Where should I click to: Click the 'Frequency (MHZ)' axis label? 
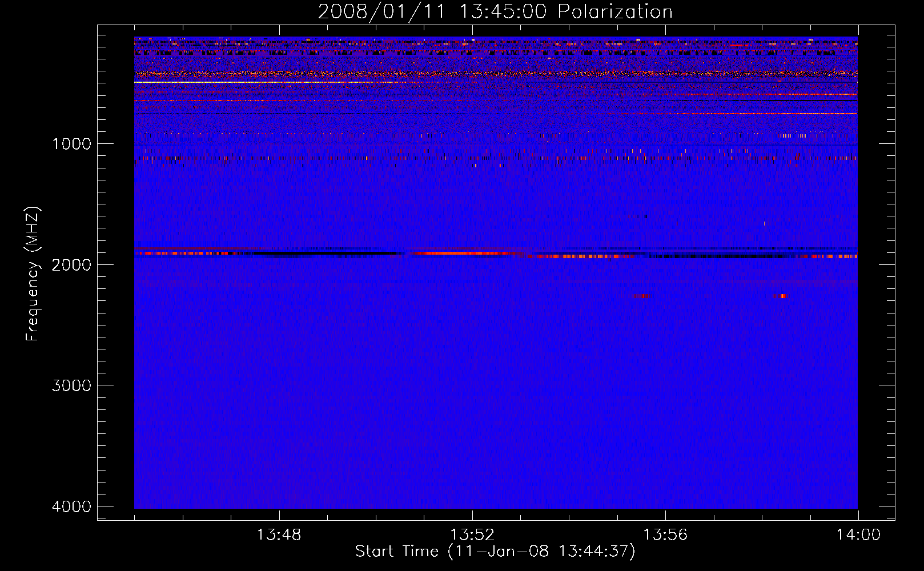click(33, 274)
